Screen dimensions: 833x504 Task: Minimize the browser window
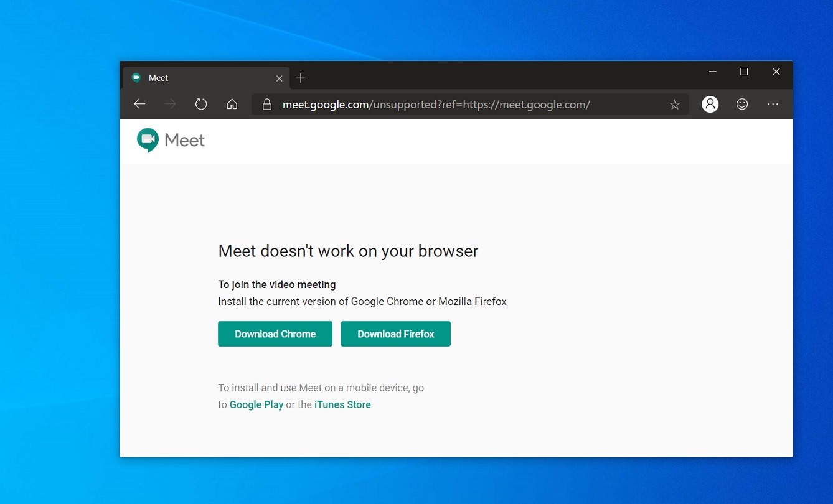tap(713, 72)
